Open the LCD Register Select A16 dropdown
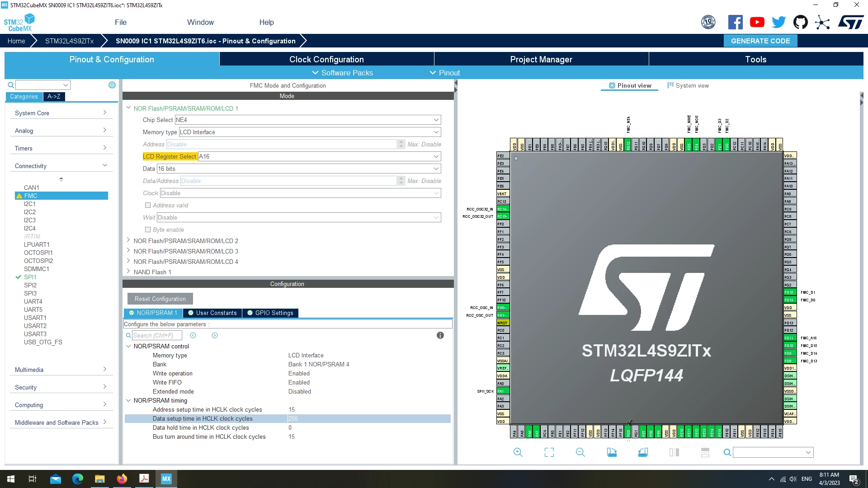This screenshot has width=868, height=488. click(x=320, y=156)
